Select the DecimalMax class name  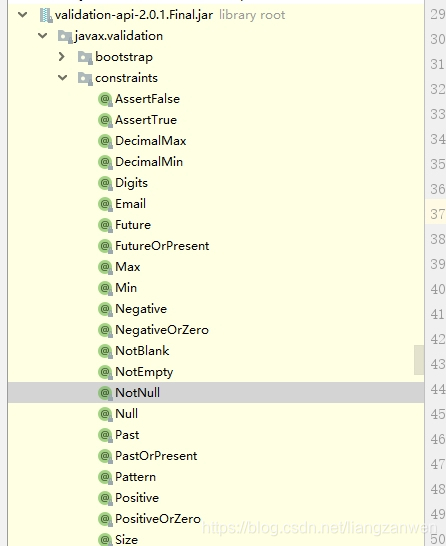(151, 141)
